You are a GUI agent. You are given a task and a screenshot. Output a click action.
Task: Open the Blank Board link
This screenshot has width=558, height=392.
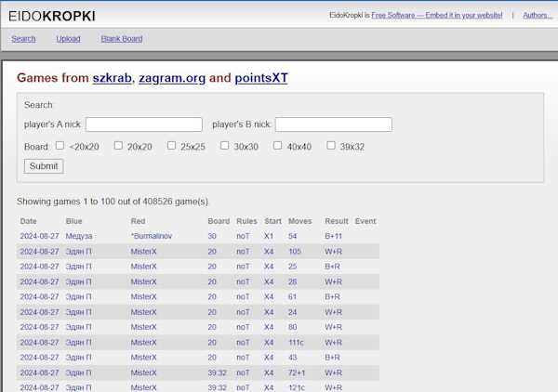pyautogui.click(x=122, y=39)
